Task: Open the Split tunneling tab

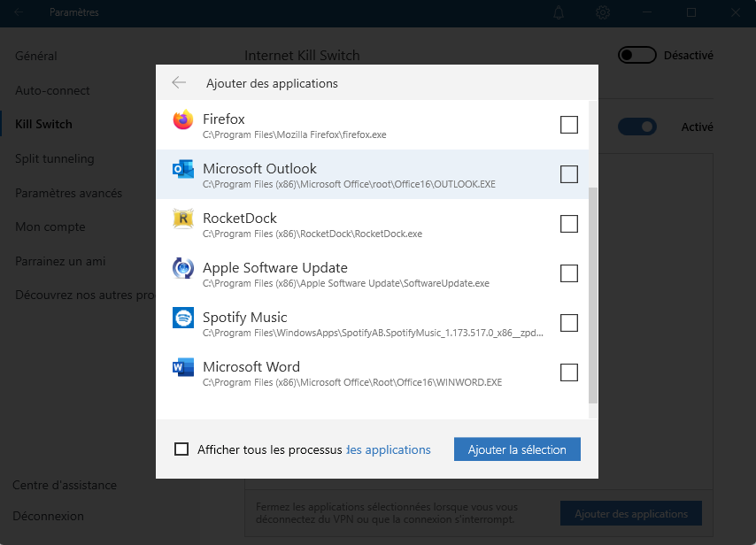Action: click(x=55, y=158)
